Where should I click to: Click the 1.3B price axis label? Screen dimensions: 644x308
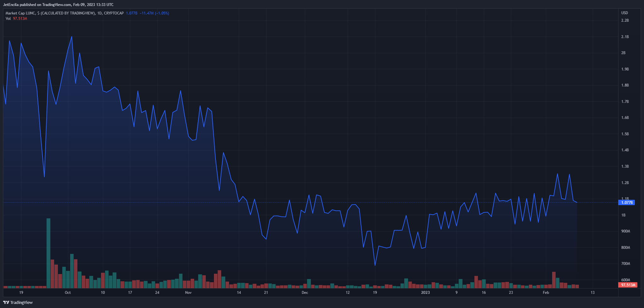click(625, 166)
